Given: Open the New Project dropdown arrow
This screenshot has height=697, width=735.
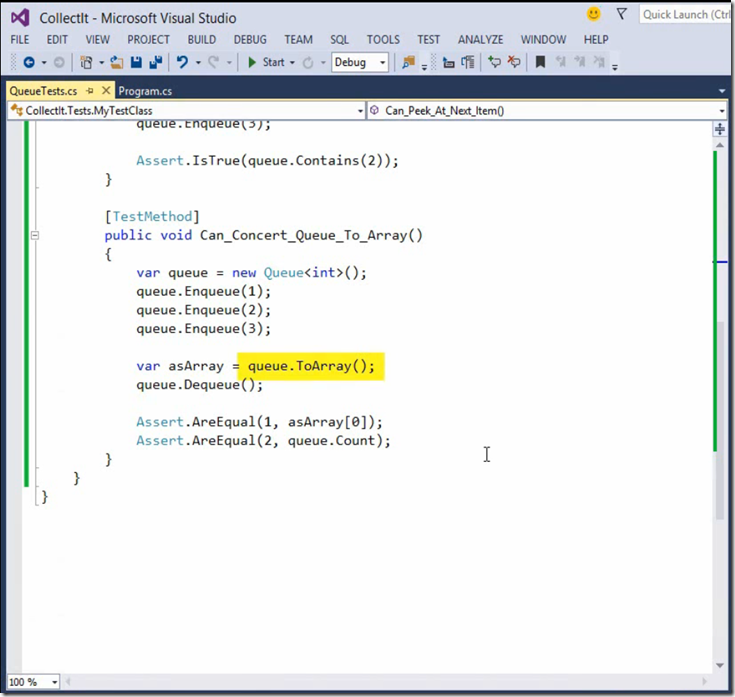Looking at the screenshot, I should pos(101,62).
